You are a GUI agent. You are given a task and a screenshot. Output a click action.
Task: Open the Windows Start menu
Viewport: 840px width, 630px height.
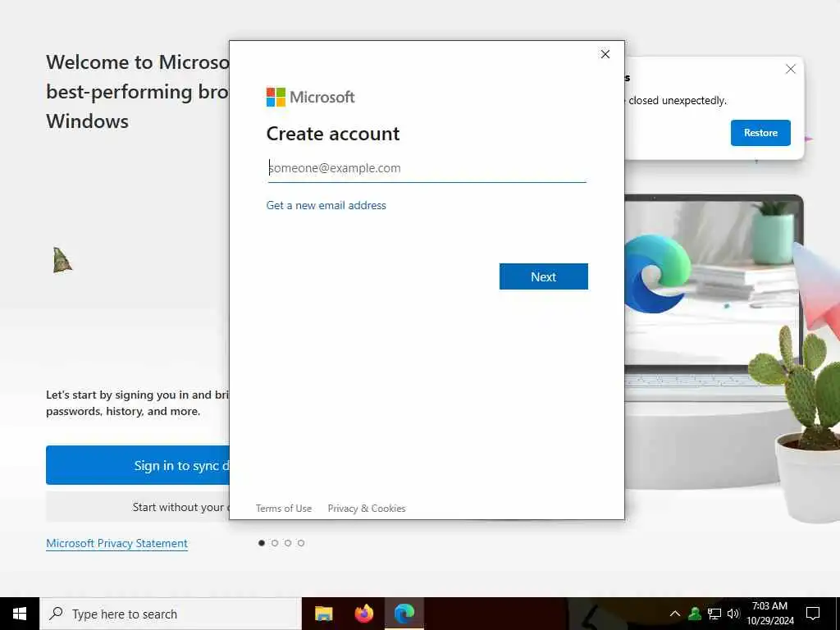[20, 614]
